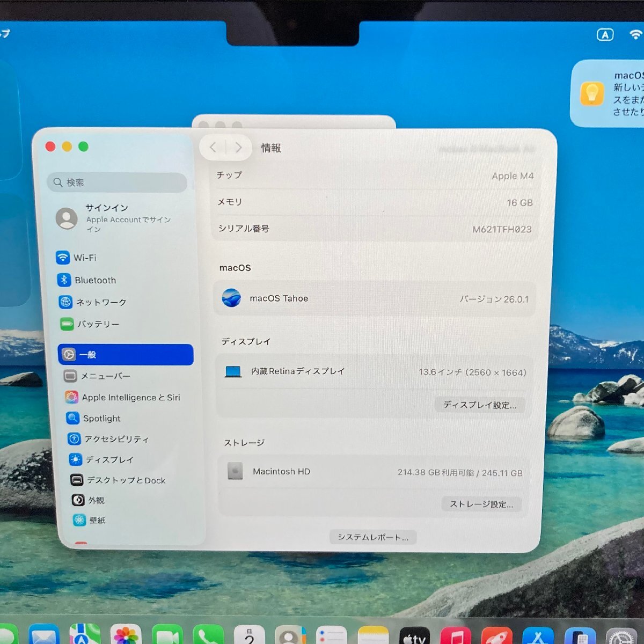Open Photos from the Dock
Viewport: 644px width, 644px height.
pos(126,634)
